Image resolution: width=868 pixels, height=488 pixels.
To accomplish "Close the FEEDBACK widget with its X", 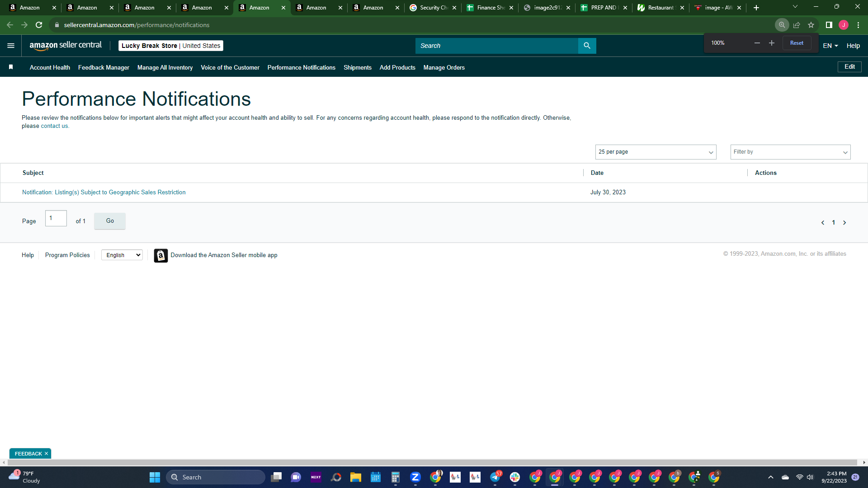I will [x=46, y=454].
